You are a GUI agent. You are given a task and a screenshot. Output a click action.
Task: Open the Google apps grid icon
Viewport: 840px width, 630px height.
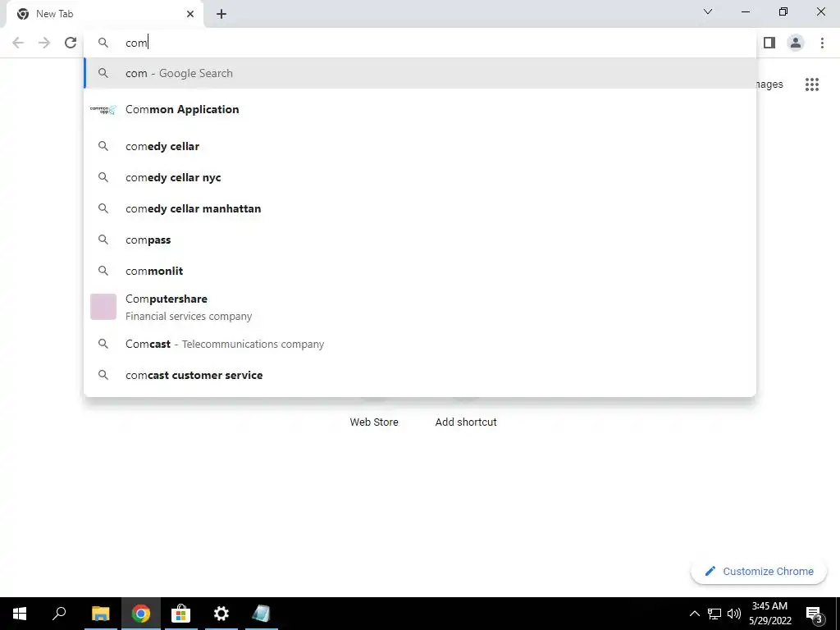811,84
